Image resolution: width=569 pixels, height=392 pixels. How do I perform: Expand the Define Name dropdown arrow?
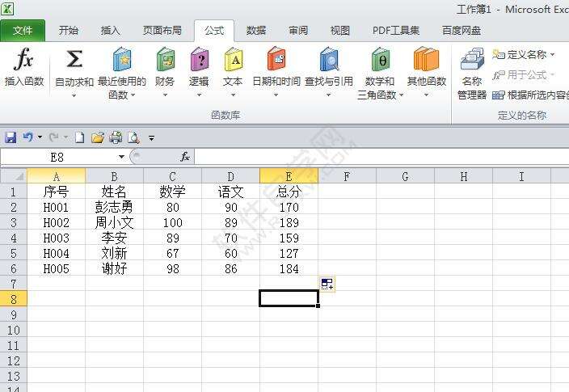point(552,55)
